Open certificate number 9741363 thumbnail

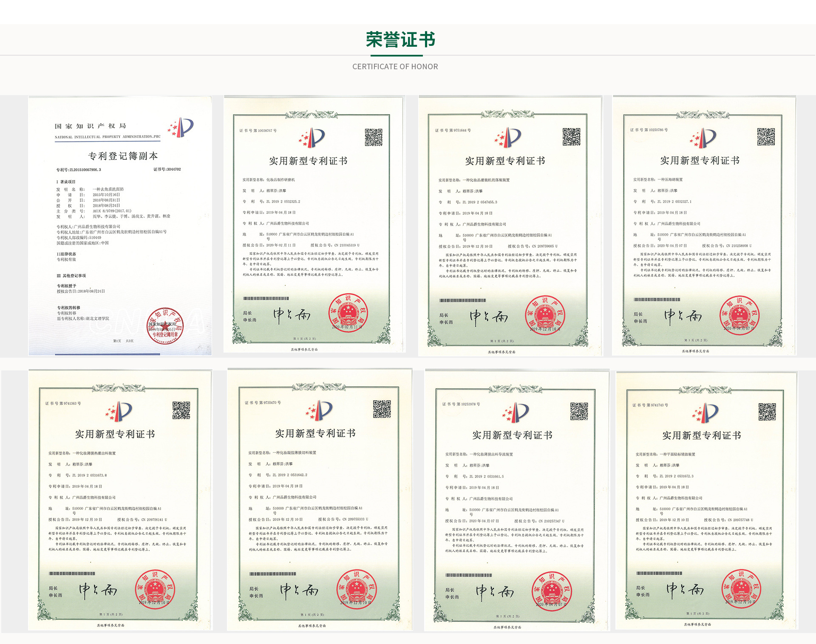tap(120, 500)
